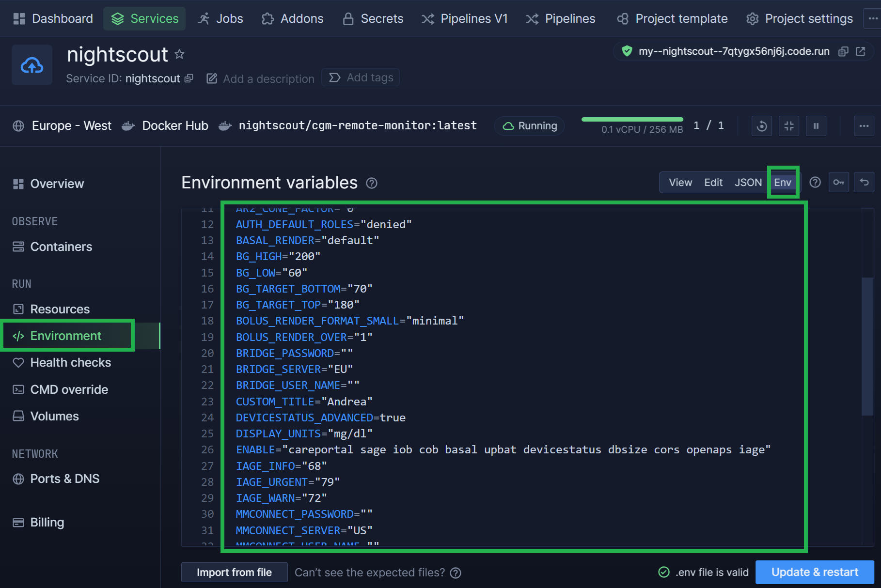
Task: Click the undo revert icon
Action: coord(864,183)
